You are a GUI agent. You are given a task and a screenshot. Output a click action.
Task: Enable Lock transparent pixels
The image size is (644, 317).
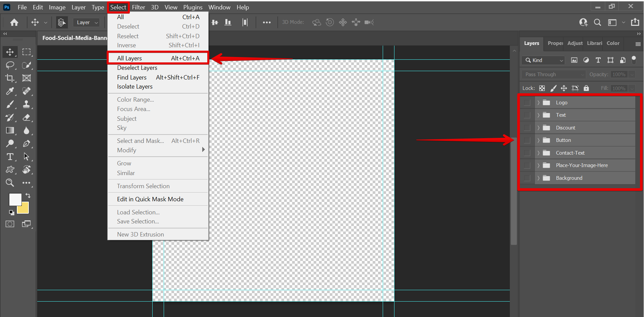tap(542, 88)
